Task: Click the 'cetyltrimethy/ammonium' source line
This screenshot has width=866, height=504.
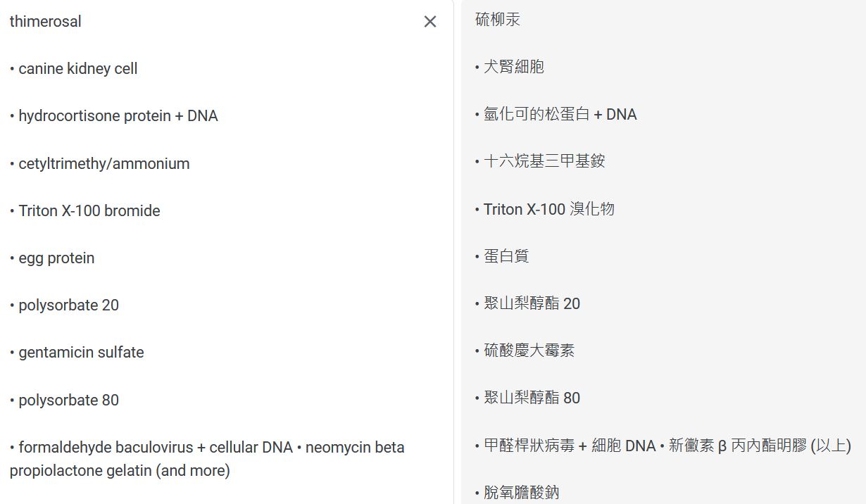Action: tap(103, 164)
